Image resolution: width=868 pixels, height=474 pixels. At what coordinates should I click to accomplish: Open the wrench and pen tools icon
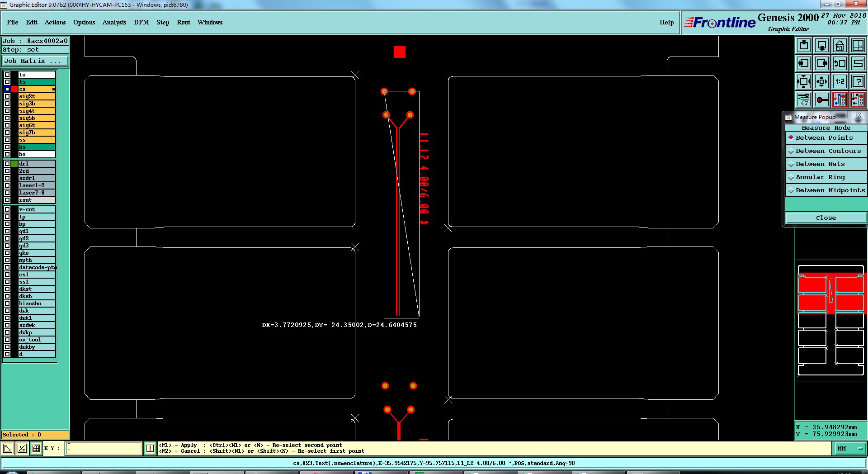(x=804, y=100)
